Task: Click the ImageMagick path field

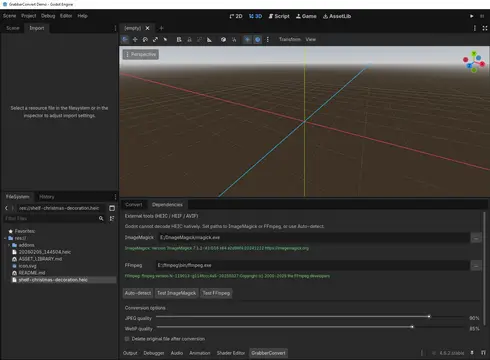Action: pos(313,237)
